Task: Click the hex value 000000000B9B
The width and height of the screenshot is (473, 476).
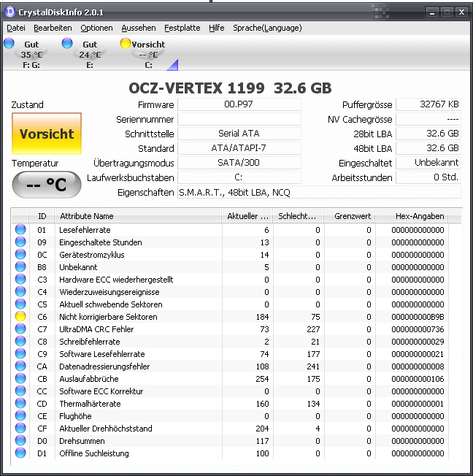Action: tap(418, 317)
